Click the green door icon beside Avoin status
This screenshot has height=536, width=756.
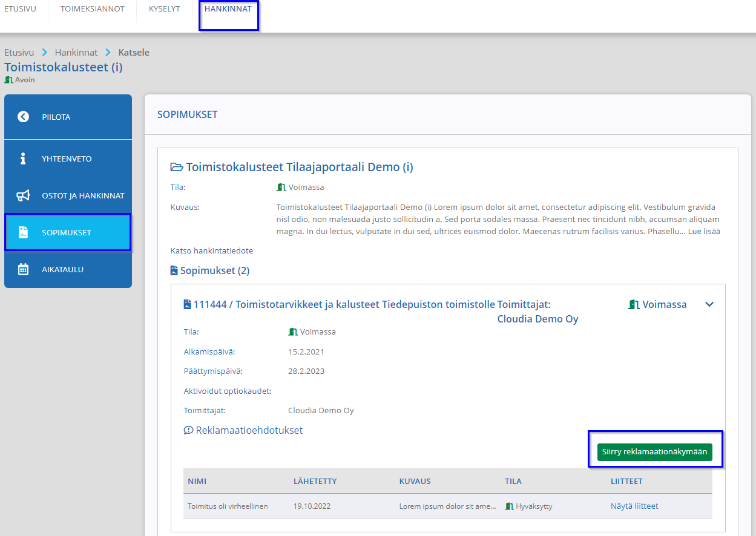click(8, 80)
